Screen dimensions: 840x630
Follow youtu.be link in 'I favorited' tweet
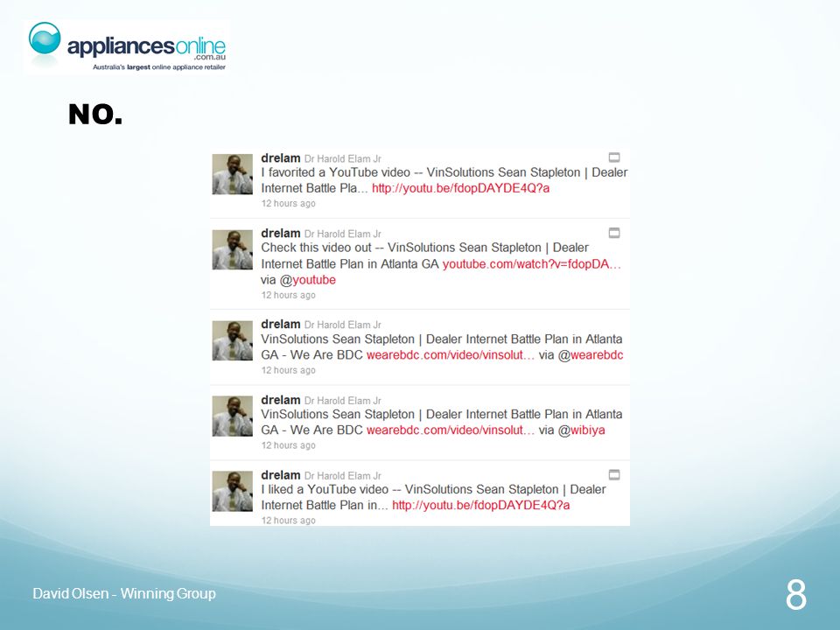pos(461,188)
